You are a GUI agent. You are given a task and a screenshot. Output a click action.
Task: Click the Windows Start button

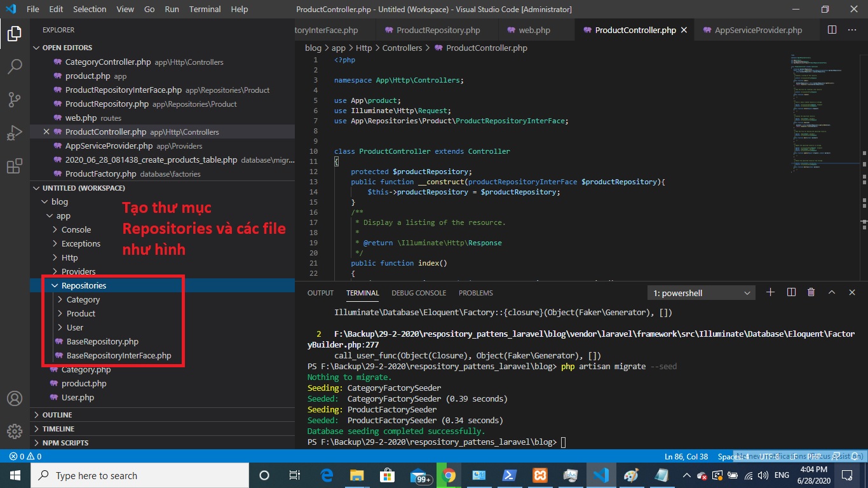tap(15, 475)
